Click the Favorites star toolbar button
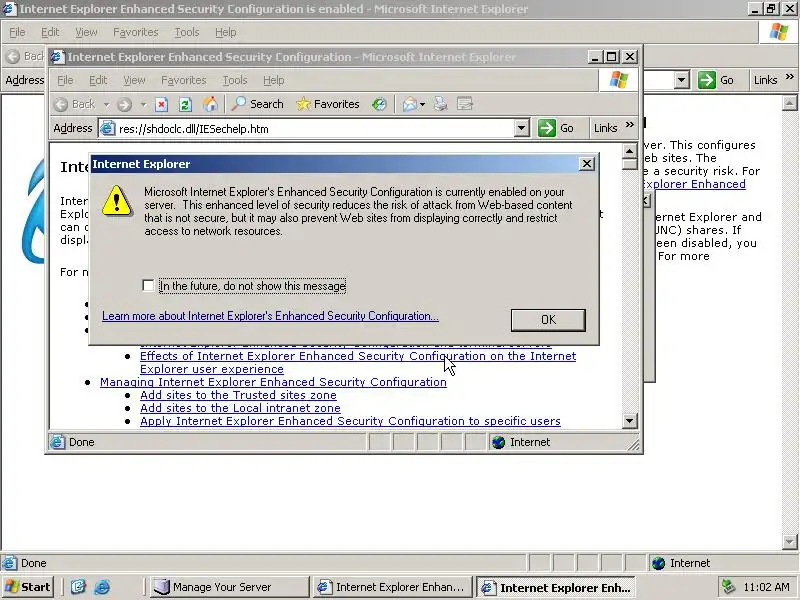 point(328,104)
